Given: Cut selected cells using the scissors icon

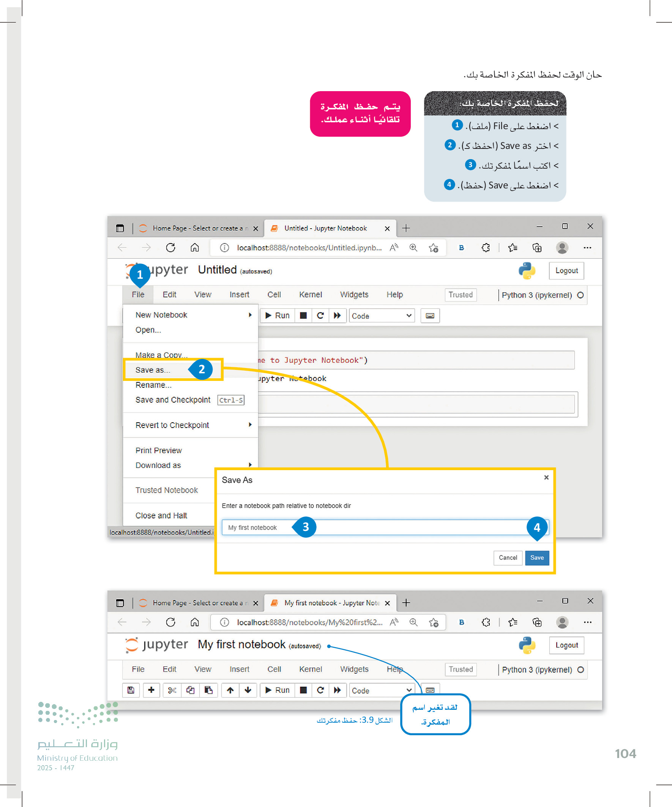Looking at the screenshot, I should [x=172, y=690].
